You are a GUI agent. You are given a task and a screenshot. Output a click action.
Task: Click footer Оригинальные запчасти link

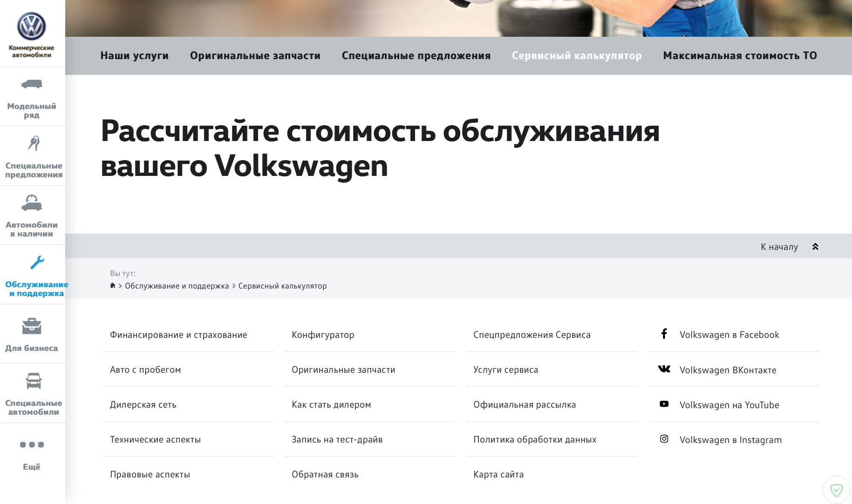point(343,370)
